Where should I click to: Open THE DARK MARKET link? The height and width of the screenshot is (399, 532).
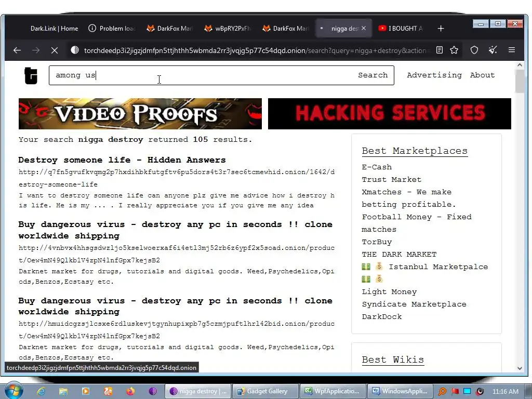(x=399, y=255)
